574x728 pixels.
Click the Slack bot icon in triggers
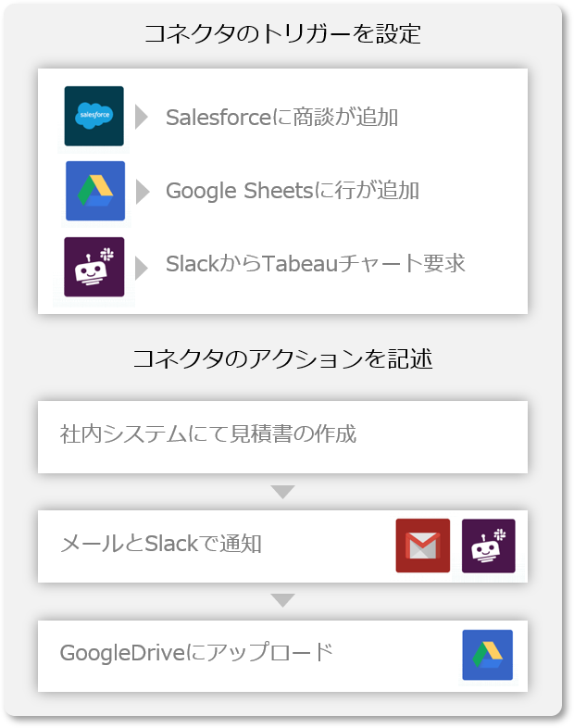pos(94,267)
